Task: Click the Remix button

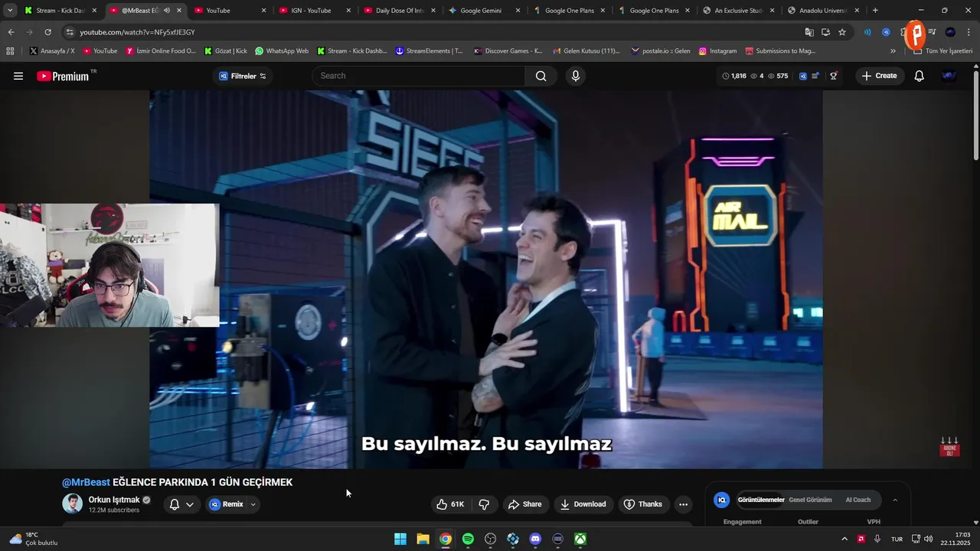Action: pyautogui.click(x=227, y=504)
